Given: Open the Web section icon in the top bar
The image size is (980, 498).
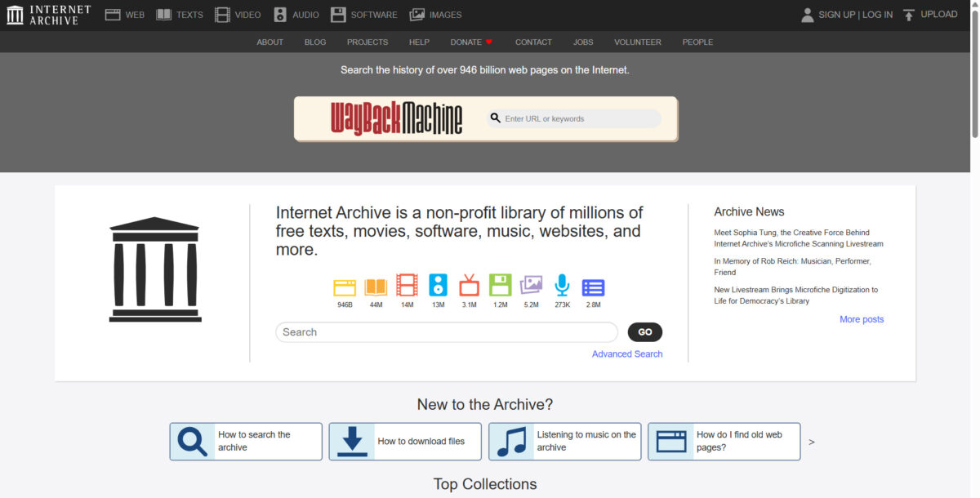Looking at the screenshot, I should [113, 15].
